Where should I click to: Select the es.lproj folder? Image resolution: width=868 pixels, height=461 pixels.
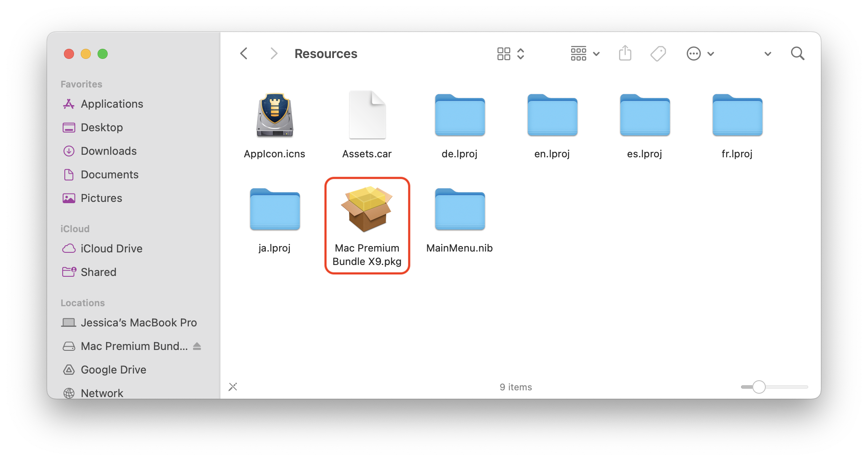click(x=645, y=115)
